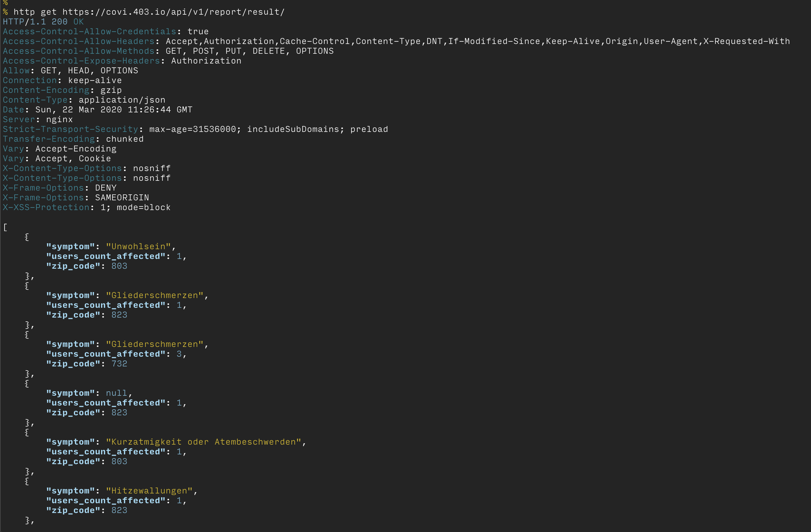Click the Access-Control-Allow-Credentials header name
811x532 pixels.
coord(89,31)
